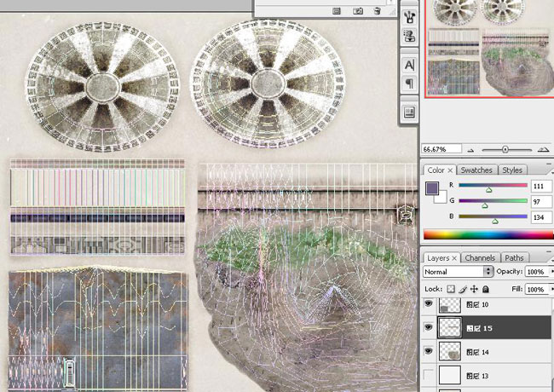Open the Paragraph panel icon
554x392 pixels.
click(x=409, y=84)
